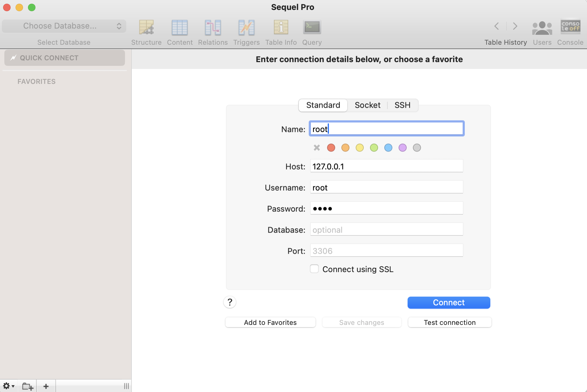The image size is (587, 392).
Task: Pick the gray color swatch
Action: [417, 148]
